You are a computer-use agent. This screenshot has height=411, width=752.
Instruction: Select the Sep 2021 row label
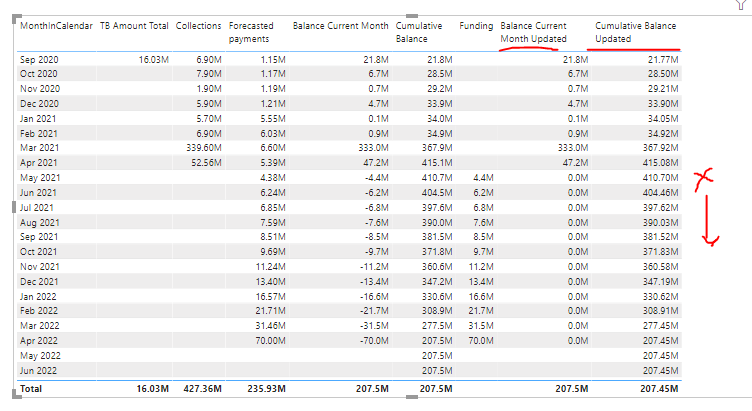tap(39, 236)
